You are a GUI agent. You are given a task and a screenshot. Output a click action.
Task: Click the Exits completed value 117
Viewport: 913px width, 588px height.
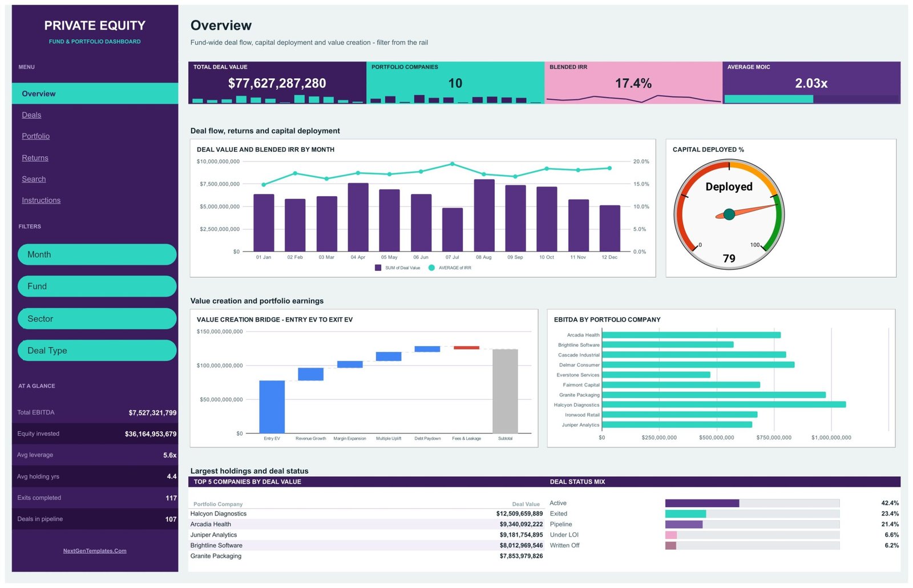[171, 498]
